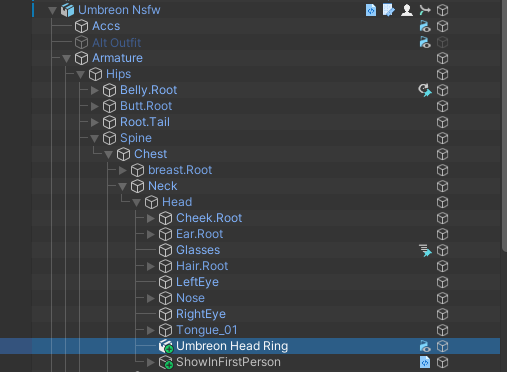507x372 pixels.
Task: Click the hierarchy vertical scrollbar
Action: [x=504, y=127]
